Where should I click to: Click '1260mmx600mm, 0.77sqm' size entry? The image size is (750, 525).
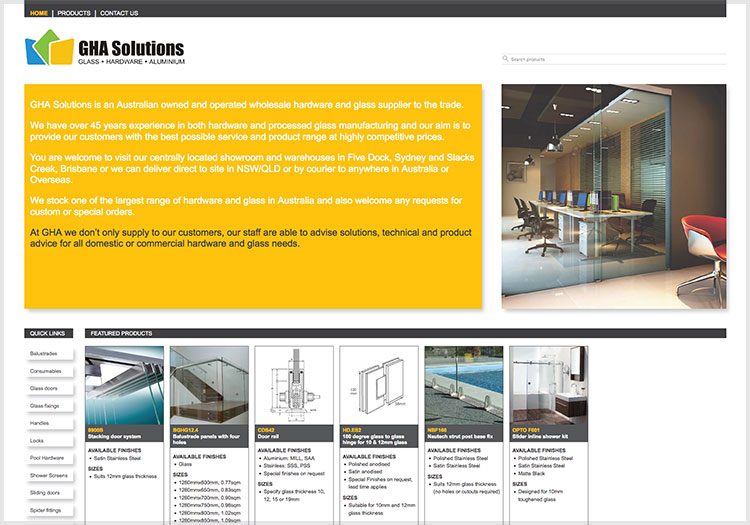[210, 482]
